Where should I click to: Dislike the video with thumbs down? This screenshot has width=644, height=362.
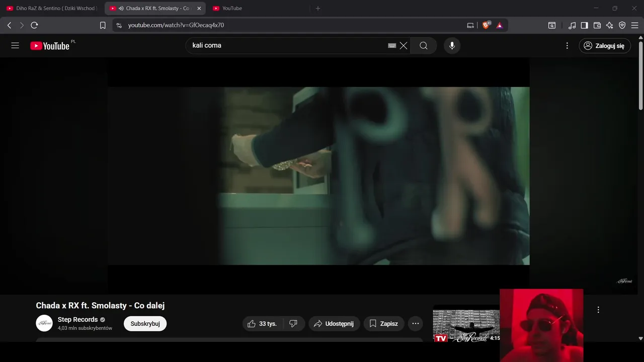click(x=294, y=324)
